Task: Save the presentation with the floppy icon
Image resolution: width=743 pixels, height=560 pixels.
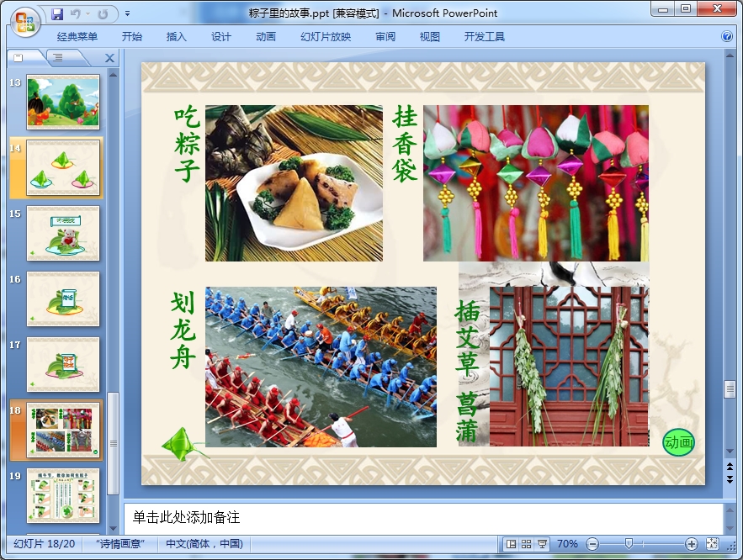Action: 57,13
